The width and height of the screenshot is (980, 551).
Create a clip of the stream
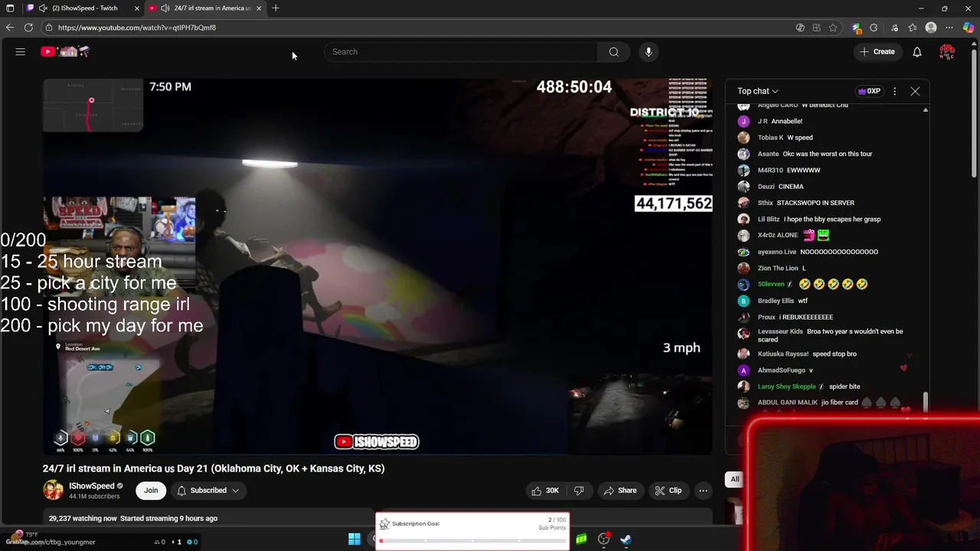[x=668, y=491]
